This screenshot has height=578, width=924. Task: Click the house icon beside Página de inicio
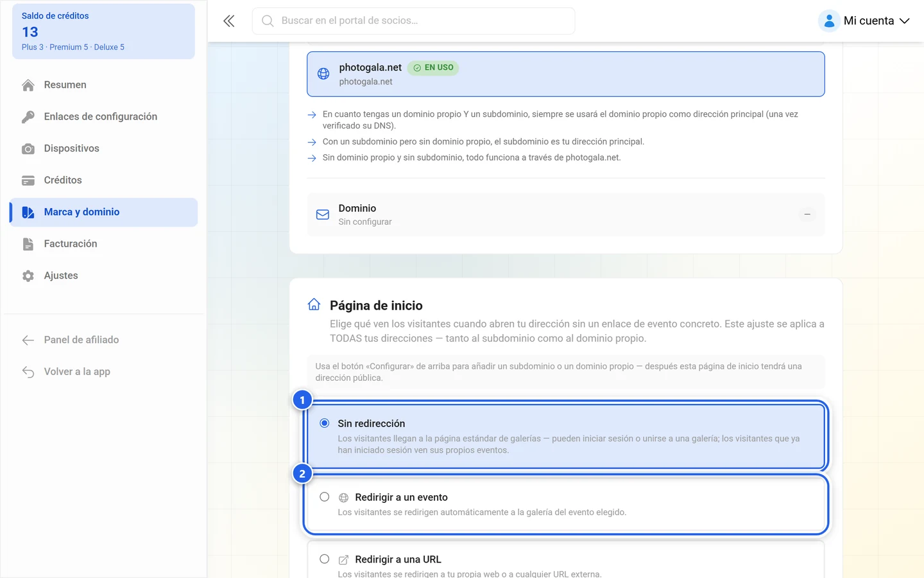coord(314,304)
